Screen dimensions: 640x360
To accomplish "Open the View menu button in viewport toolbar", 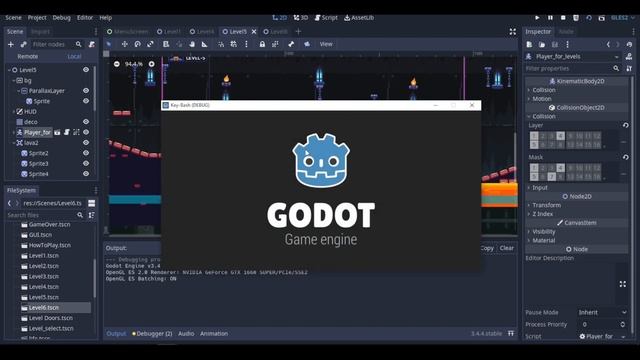I will pos(326,44).
